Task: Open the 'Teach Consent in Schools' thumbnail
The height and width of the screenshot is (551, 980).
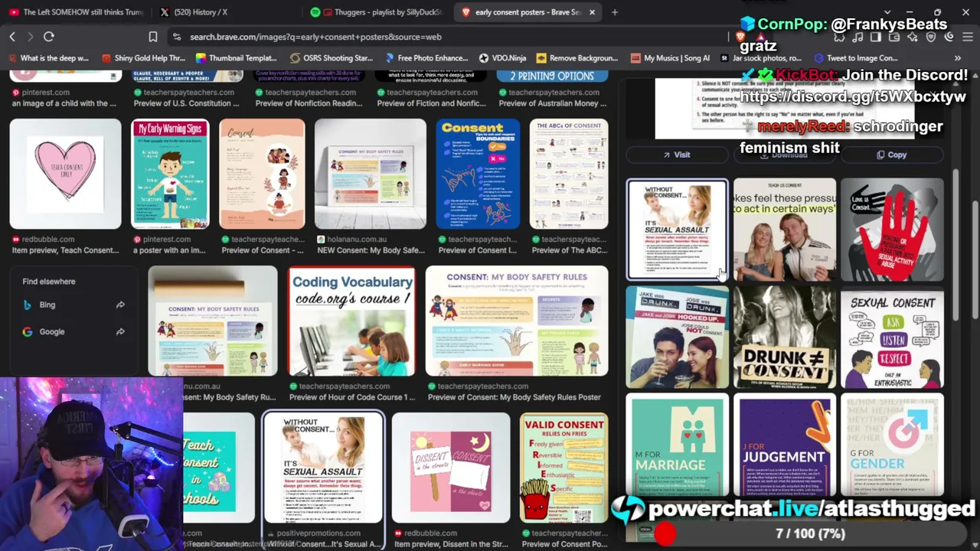Action: pos(219,468)
